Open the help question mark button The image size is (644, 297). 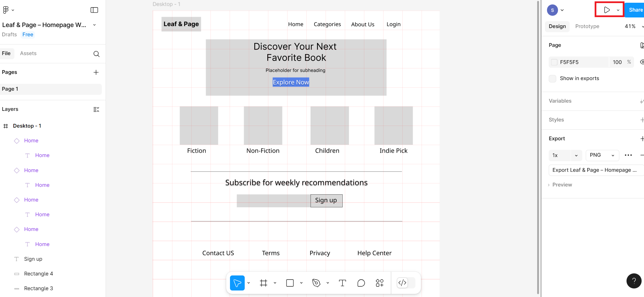pyautogui.click(x=634, y=281)
